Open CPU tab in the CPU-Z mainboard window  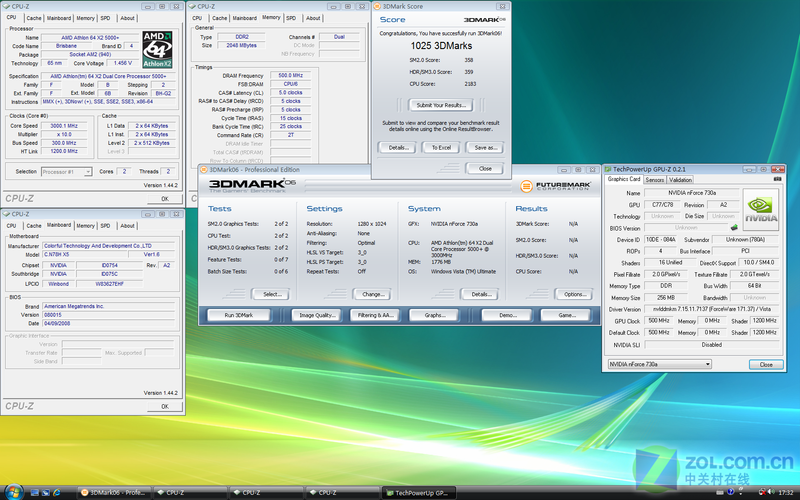coord(12,226)
